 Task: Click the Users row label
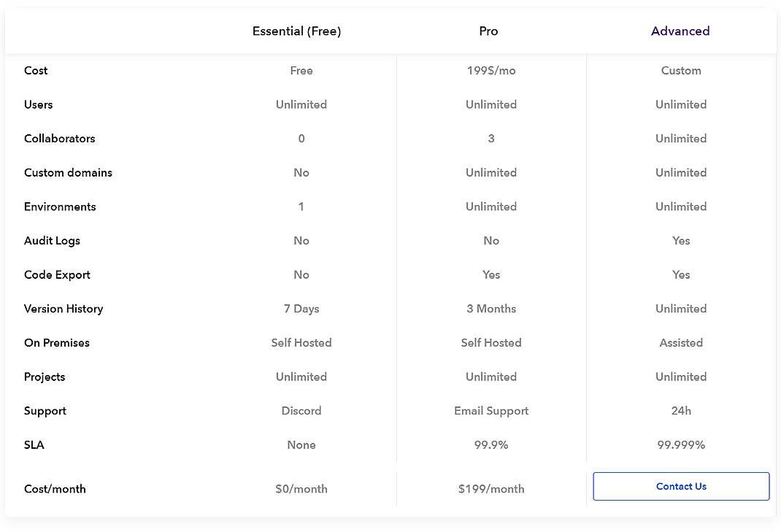[38, 104]
